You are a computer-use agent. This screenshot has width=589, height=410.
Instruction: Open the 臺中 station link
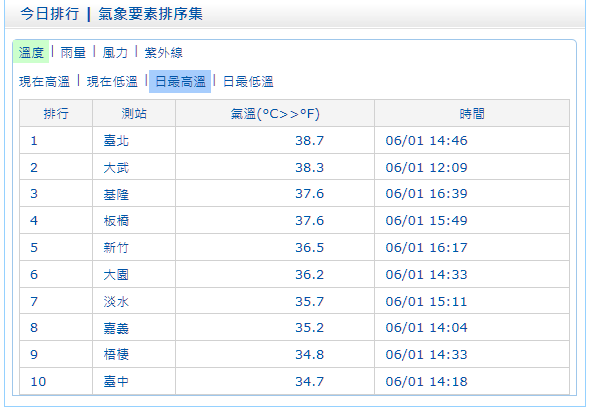[x=116, y=382]
